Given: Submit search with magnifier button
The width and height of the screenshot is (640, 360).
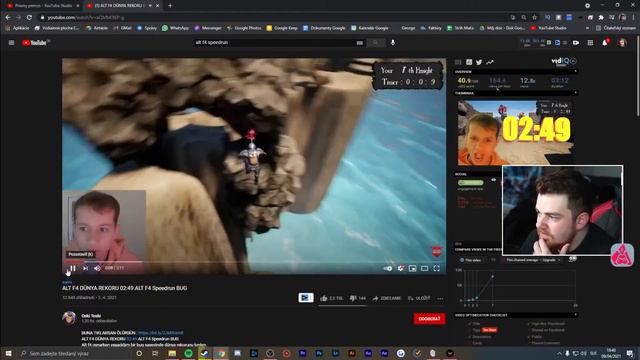Looking at the screenshot, I should pos(376,42).
